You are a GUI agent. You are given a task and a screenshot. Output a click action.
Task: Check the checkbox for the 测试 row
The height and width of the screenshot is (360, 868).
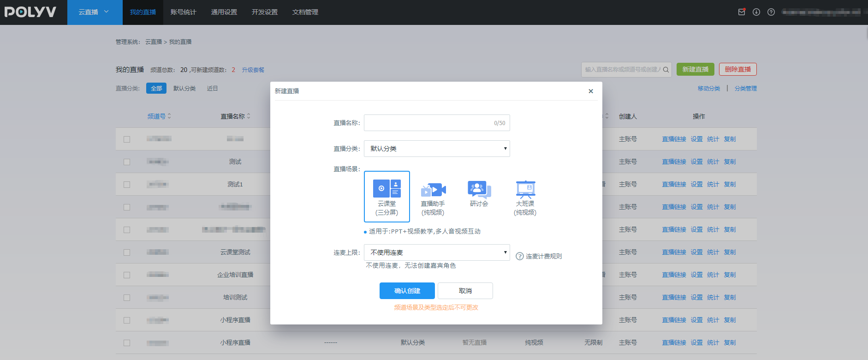[x=127, y=162]
